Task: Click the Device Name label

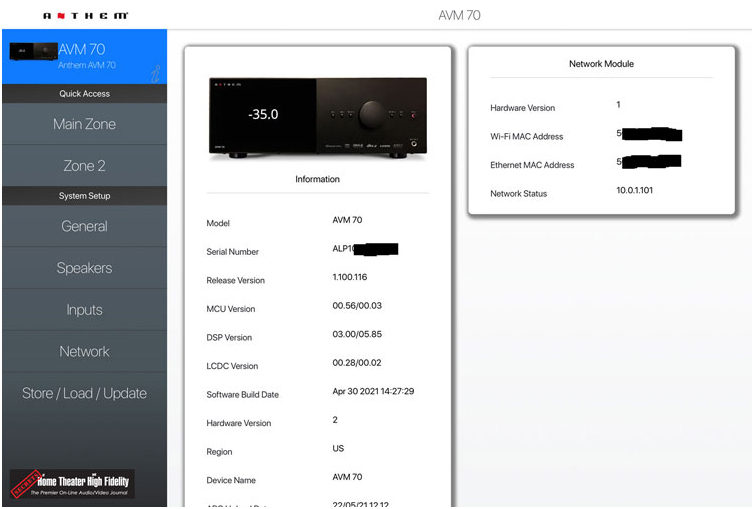Action: tap(231, 480)
